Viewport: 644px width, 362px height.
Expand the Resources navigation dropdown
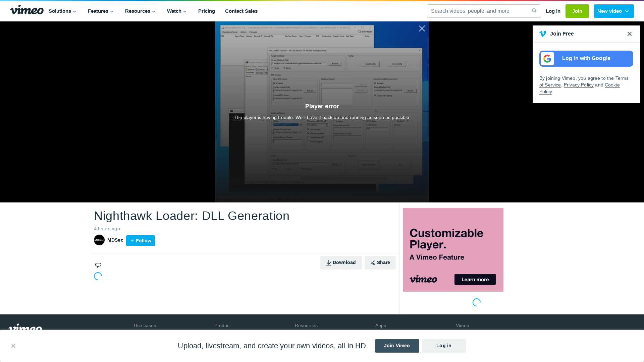click(140, 11)
